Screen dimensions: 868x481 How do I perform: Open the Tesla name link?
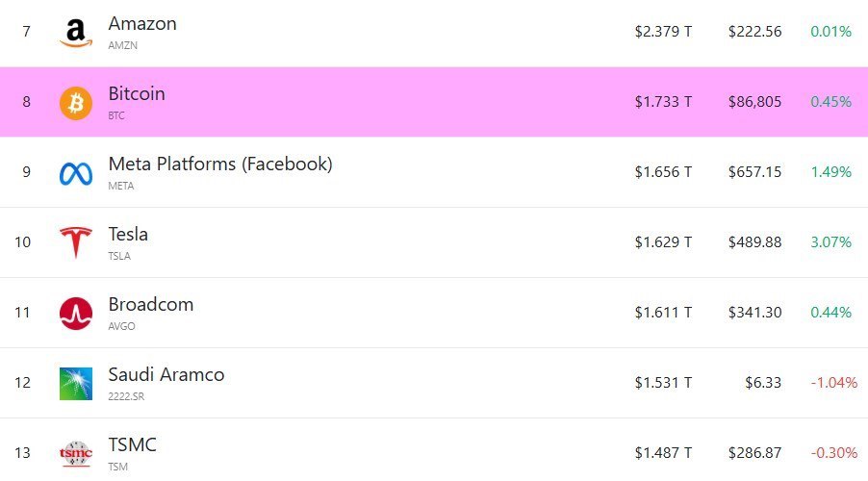click(x=128, y=234)
